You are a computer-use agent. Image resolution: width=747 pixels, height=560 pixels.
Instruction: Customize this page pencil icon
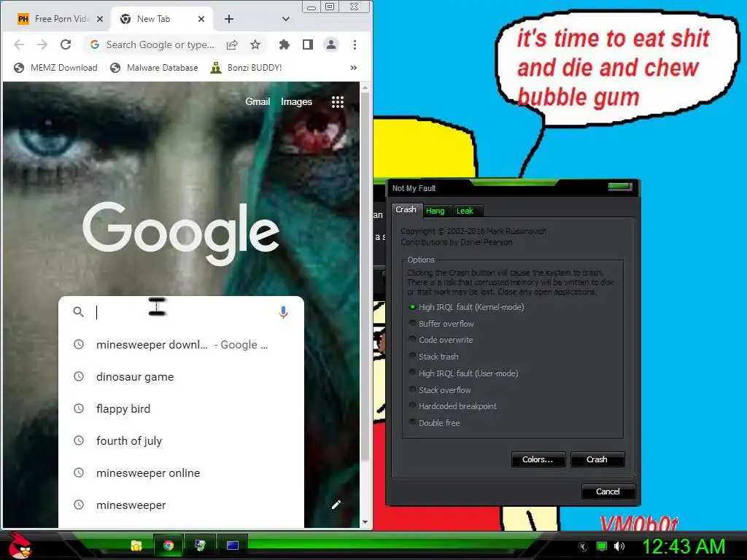(336, 505)
